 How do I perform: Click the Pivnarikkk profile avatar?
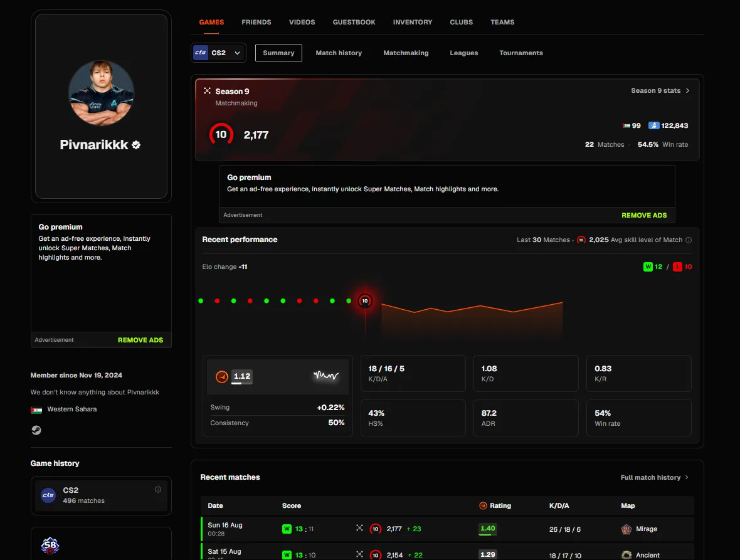tap(101, 92)
